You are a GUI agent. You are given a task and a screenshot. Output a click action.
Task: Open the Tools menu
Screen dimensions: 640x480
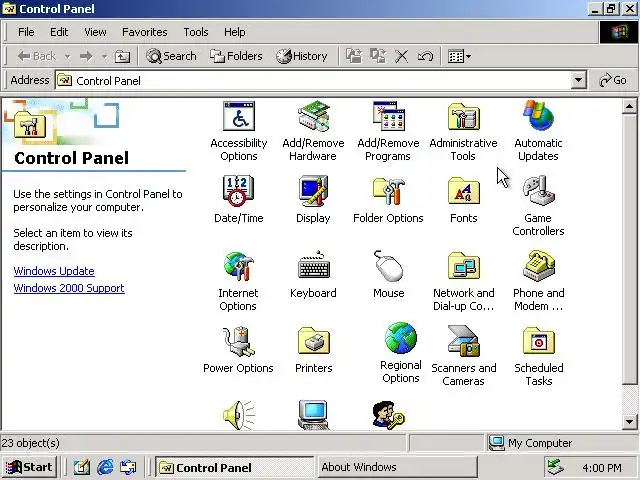196,32
